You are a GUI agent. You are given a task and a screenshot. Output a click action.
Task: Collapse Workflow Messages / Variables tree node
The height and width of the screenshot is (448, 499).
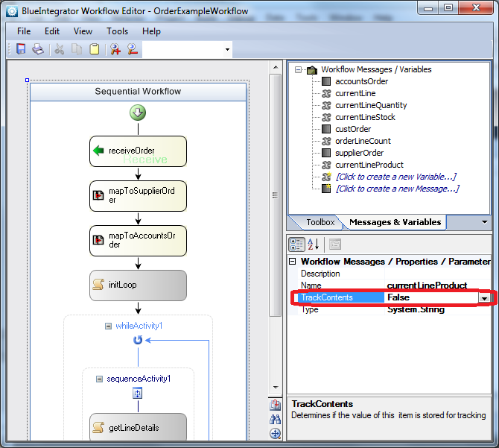tap(298, 69)
